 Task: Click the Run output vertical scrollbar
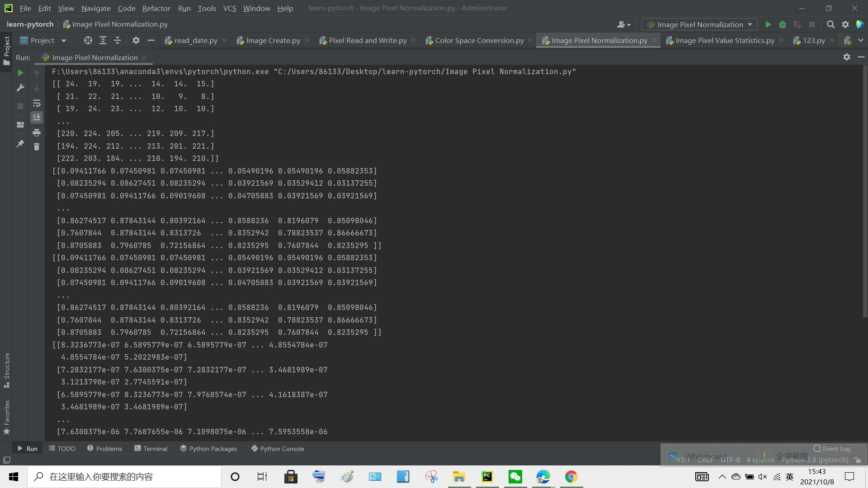point(865,190)
